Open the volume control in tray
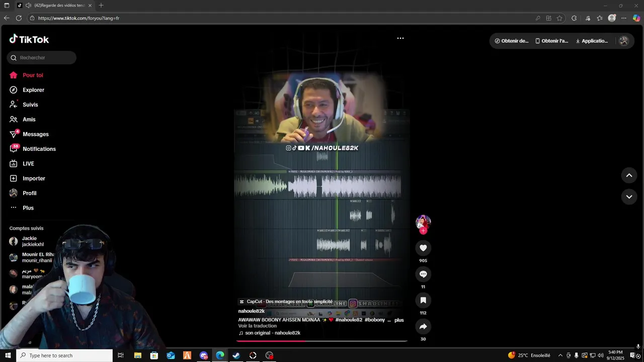644x362 pixels. (600, 355)
